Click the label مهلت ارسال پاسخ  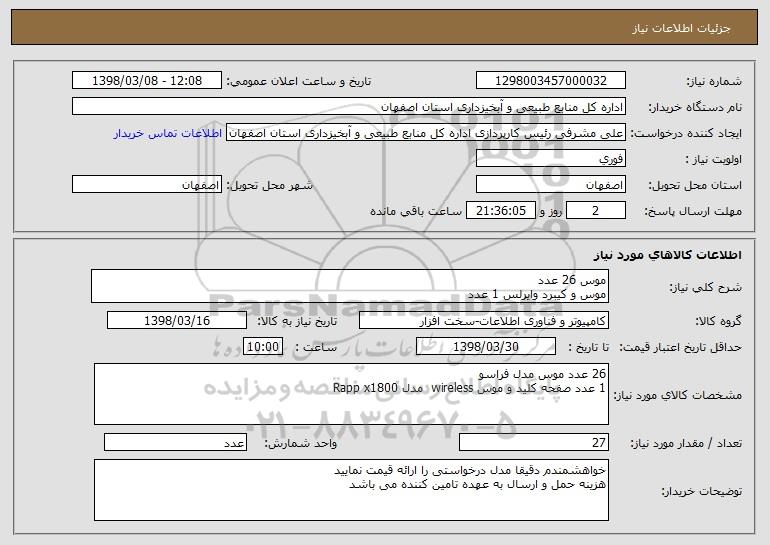(x=693, y=212)
